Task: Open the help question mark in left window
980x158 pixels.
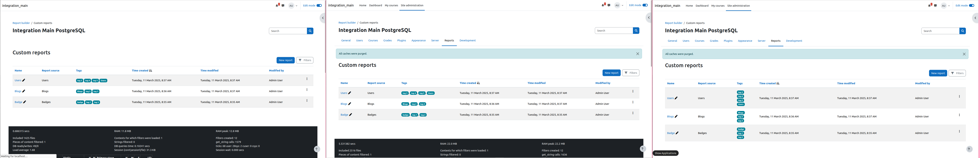Action: coord(317,149)
